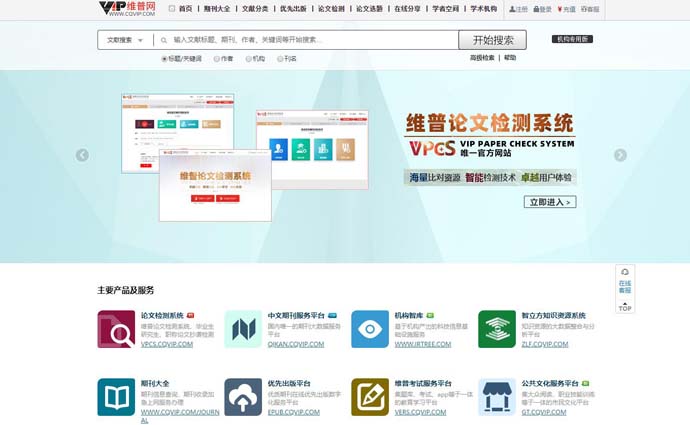Click the 公共文化服务平台 storefront icon
Image resolution: width=690 pixels, height=425 pixels.
click(497, 397)
